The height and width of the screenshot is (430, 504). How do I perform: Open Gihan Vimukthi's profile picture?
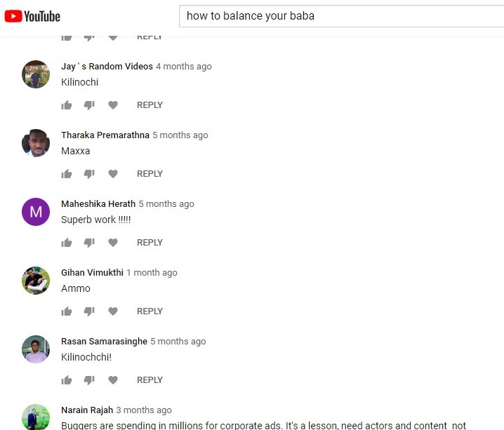pos(36,281)
